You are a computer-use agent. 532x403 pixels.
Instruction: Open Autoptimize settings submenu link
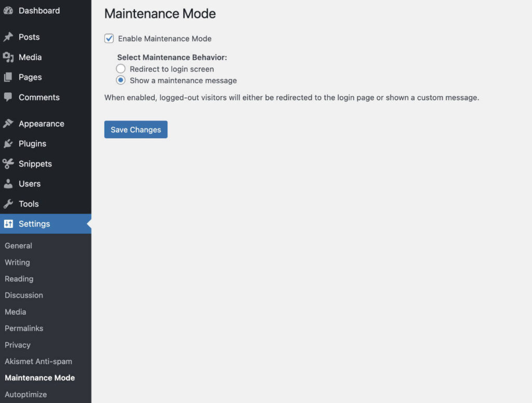[26, 394]
